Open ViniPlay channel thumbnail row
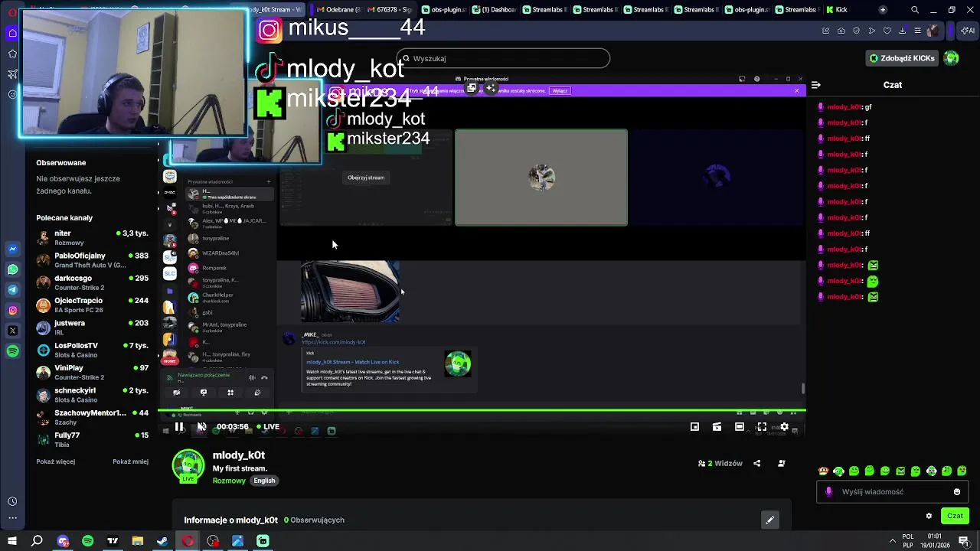 [92, 373]
